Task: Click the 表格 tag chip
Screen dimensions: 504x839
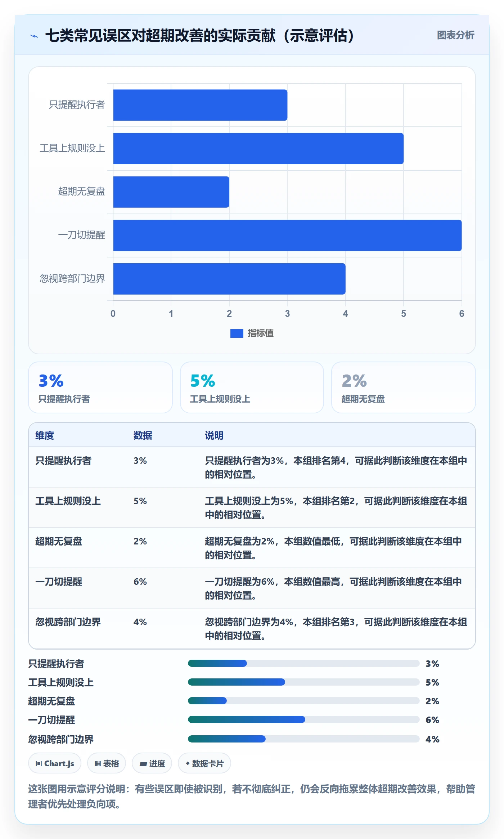Action: click(107, 763)
